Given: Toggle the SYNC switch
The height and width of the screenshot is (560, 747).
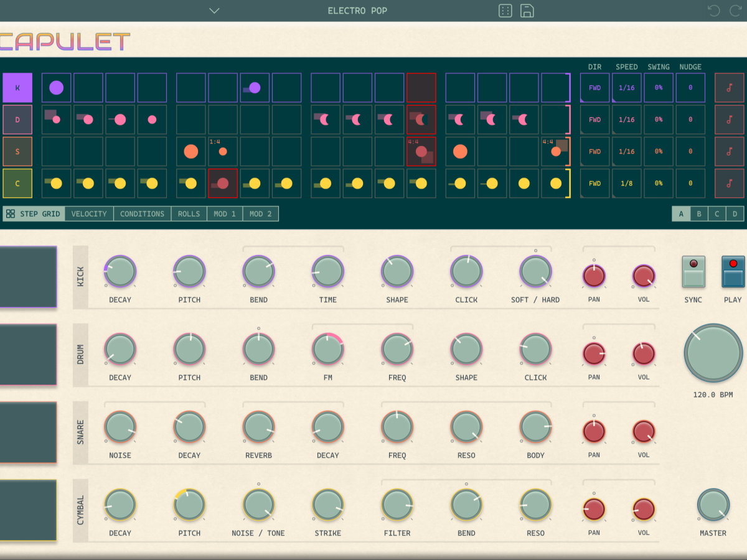Looking at the screenshot, I should point(693,272).
